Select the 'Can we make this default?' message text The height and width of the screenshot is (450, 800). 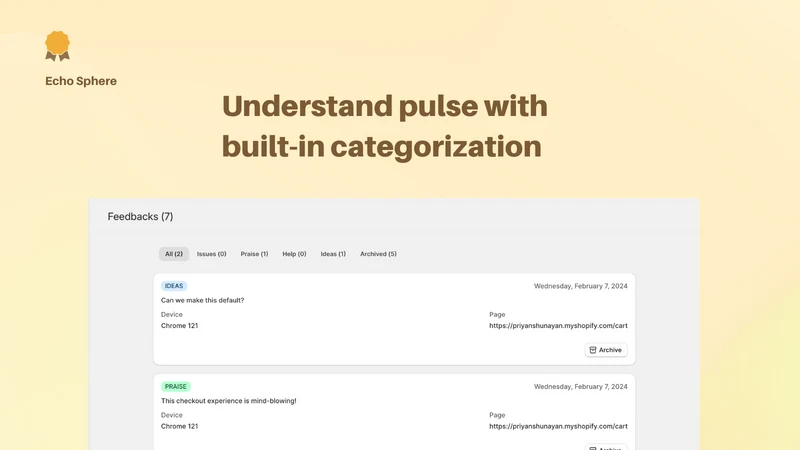tap(203, 300)
